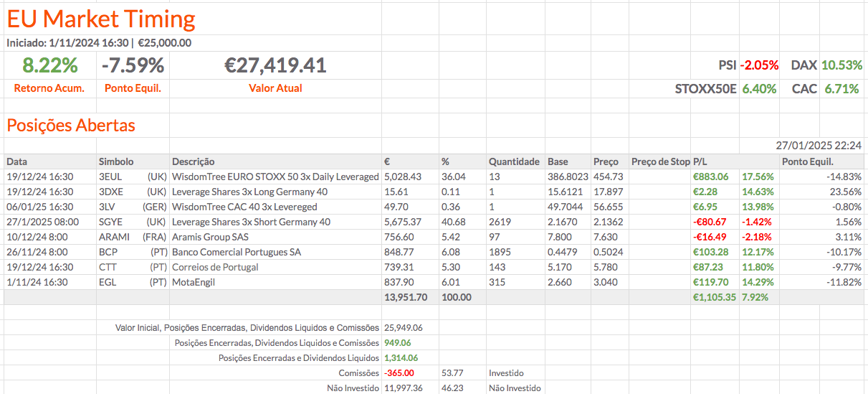Click the DAX 10.53% index value
The width and height of the screenshot is (868, 394).
[x=841, y=65]
